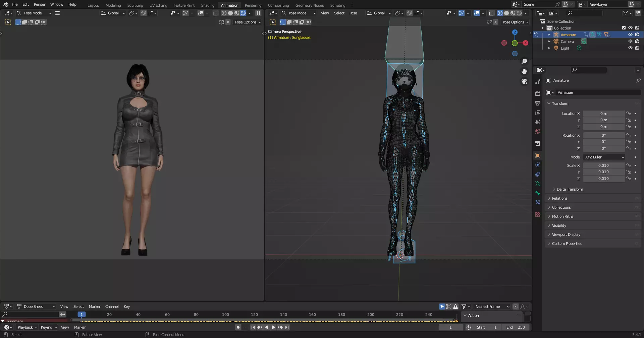This screenshot has height=338, width=644.
Task: Click the Z axis on navigation gizmo
Action: pos(515,32)
